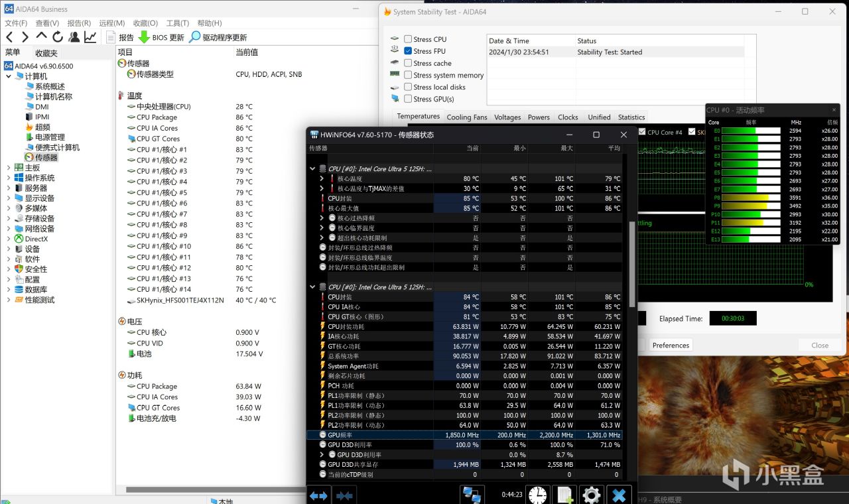This screenshot has width=849, height=504.
Task: Click the AIDA64 refresh toolbar icon
Action: tap(58, 37)
